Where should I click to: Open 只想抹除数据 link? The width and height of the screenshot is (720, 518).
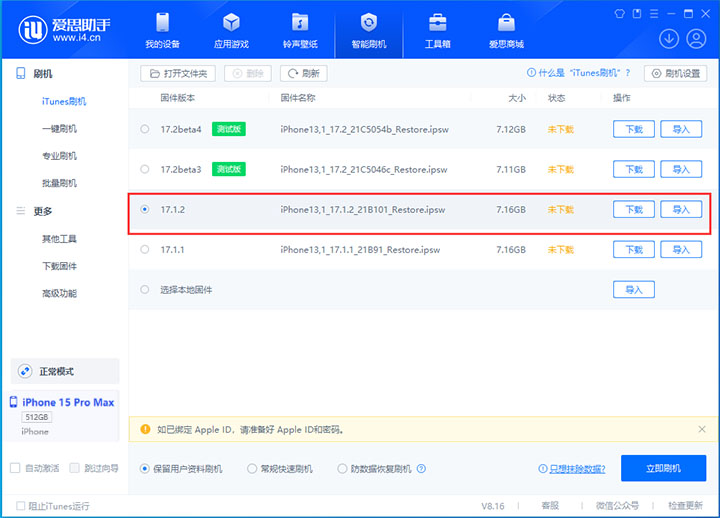[x=577, y=468]
